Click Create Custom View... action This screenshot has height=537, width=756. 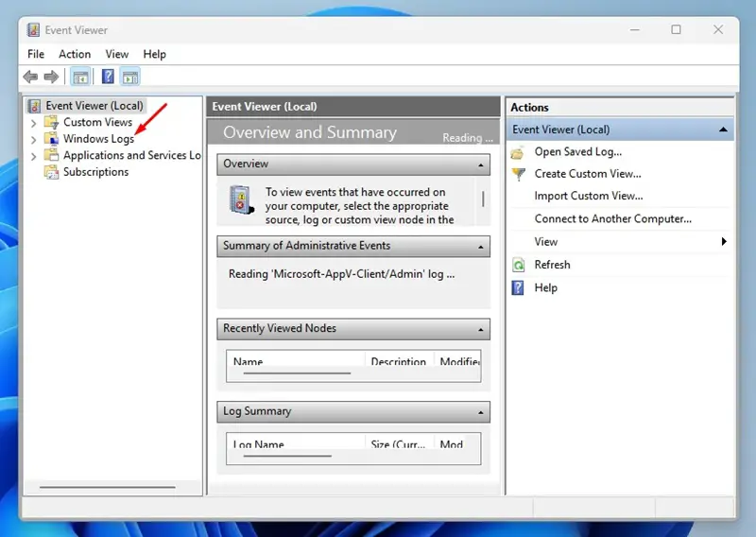588,174
